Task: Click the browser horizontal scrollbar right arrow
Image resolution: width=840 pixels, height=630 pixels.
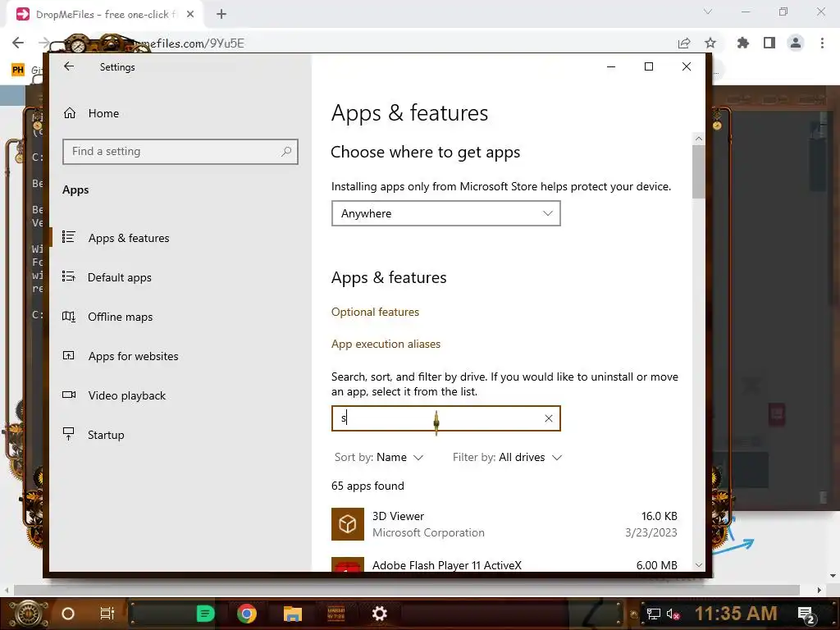Action: [819, 590]
